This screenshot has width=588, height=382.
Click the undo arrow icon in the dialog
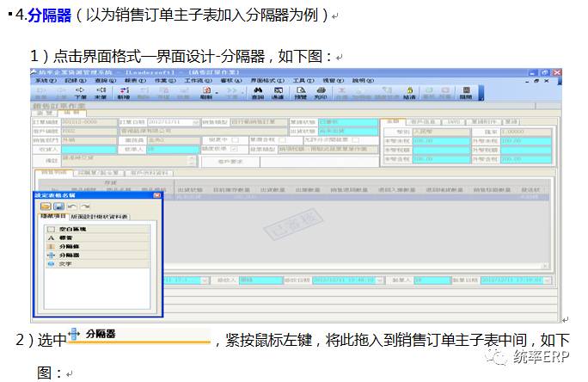[x=72, y=206]
